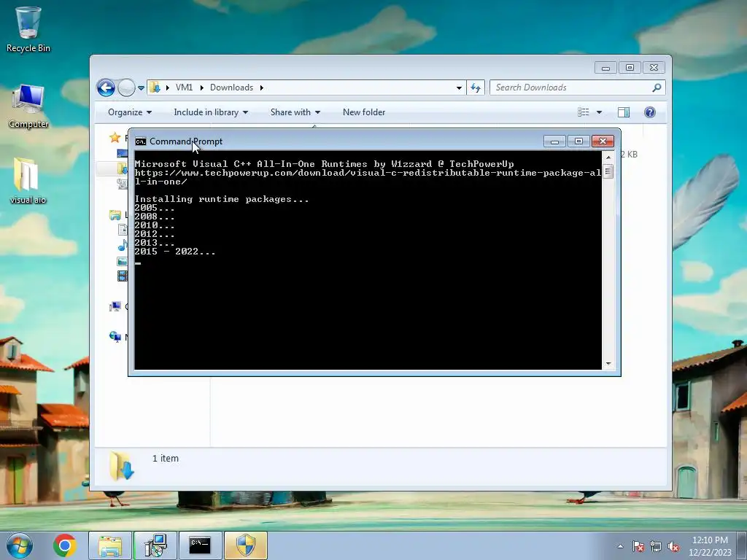747x560 pixels.
Task: Open the view options dropdown arrow
Action: (x=600, y=112)
